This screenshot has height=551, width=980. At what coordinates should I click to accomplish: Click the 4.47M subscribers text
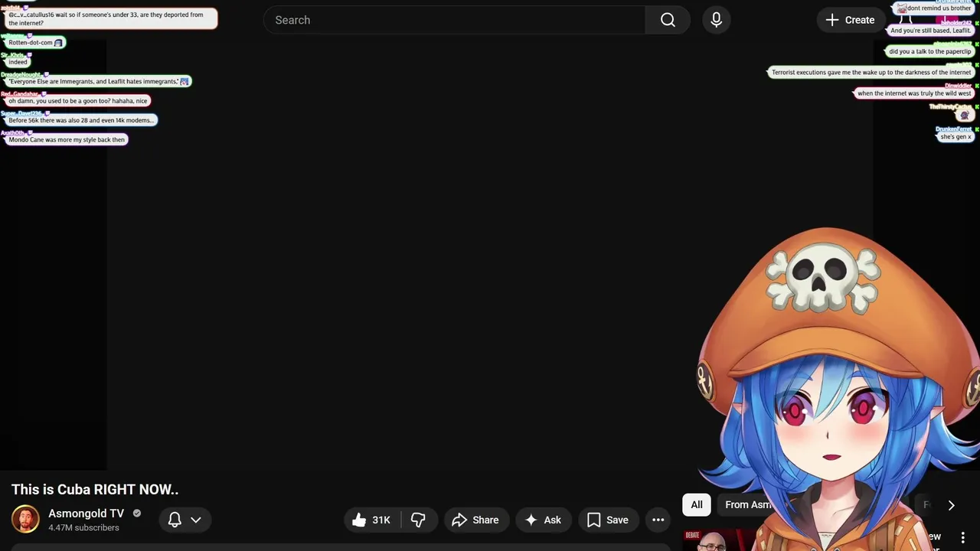[x=83, y=528]
